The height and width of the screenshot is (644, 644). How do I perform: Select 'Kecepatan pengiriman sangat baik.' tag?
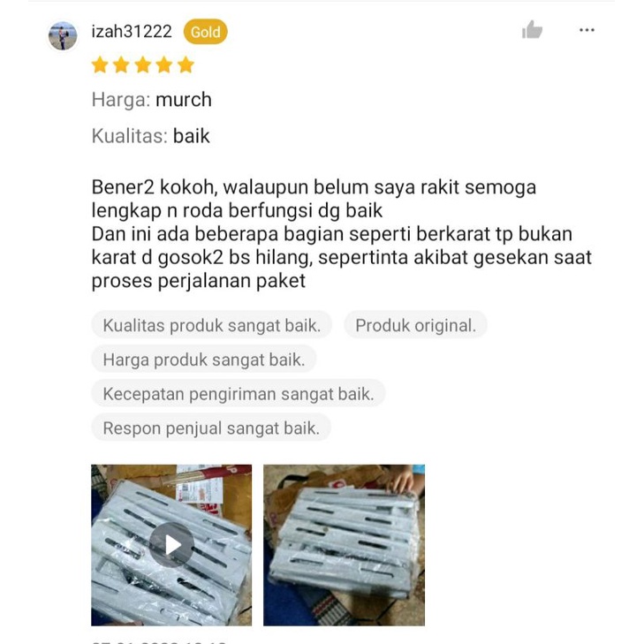239,394
